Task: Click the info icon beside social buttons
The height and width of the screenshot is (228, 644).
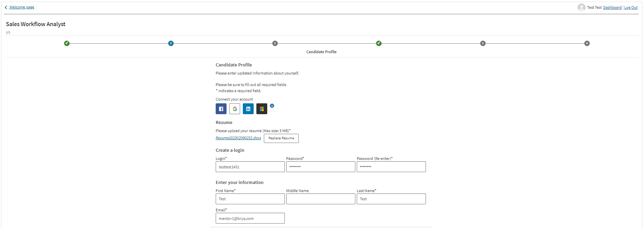Action: coord(272,106)
